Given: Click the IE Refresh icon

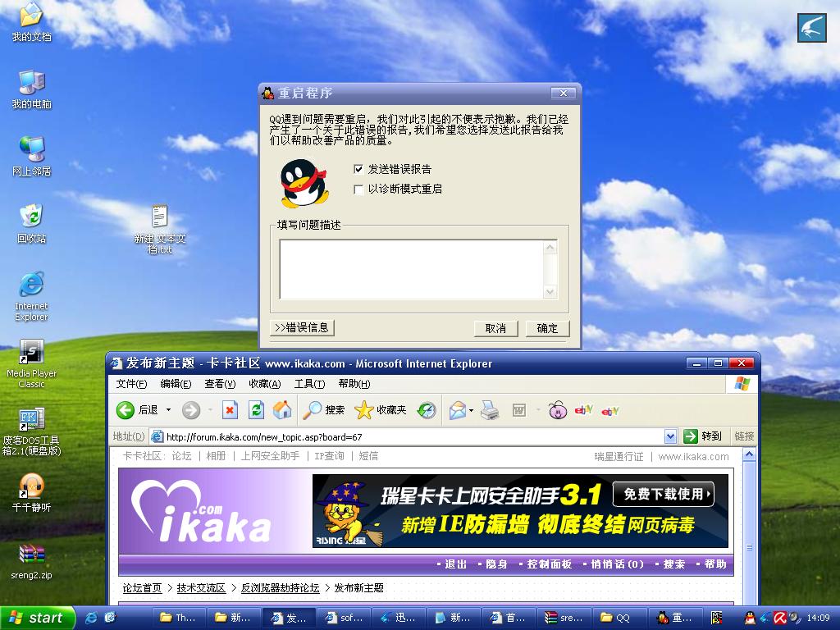Looking at the screenshot, I should 257,410.
